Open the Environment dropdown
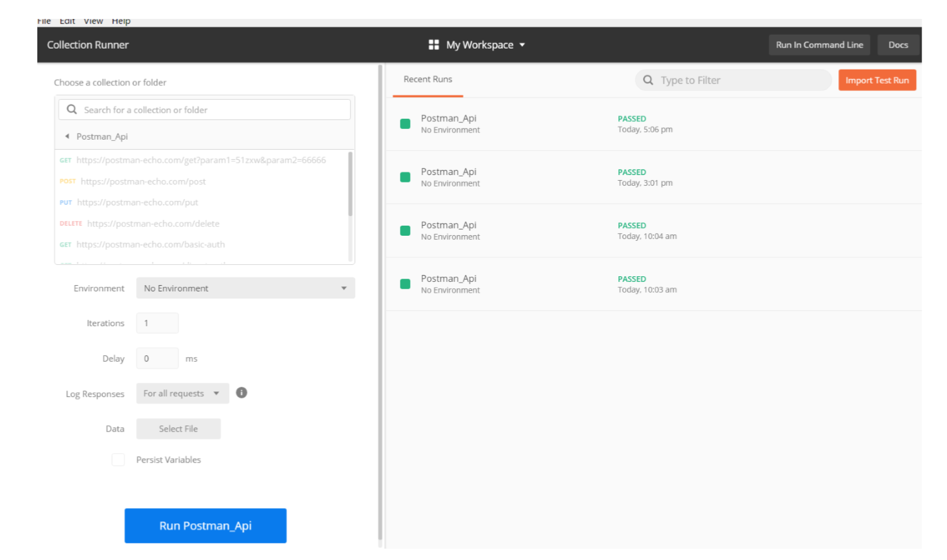The image size is (947, 560). pos(245,288)
